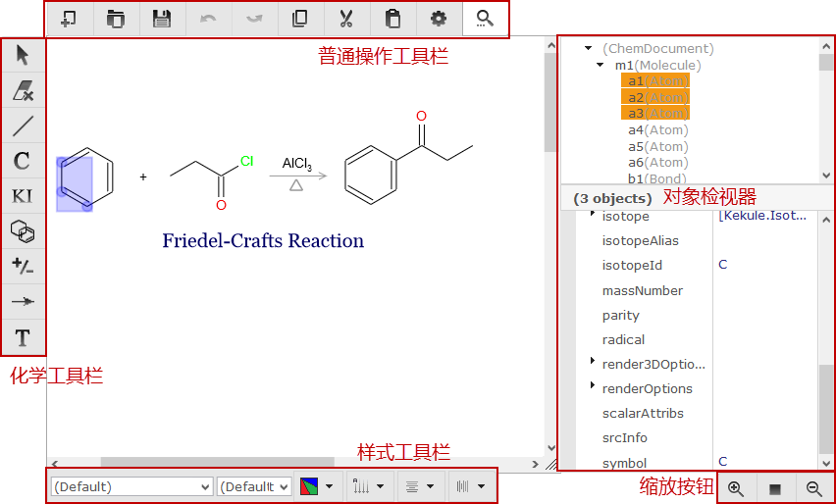
Task: Click the horizontal text alignment icon
Action: tap(411, 486)
